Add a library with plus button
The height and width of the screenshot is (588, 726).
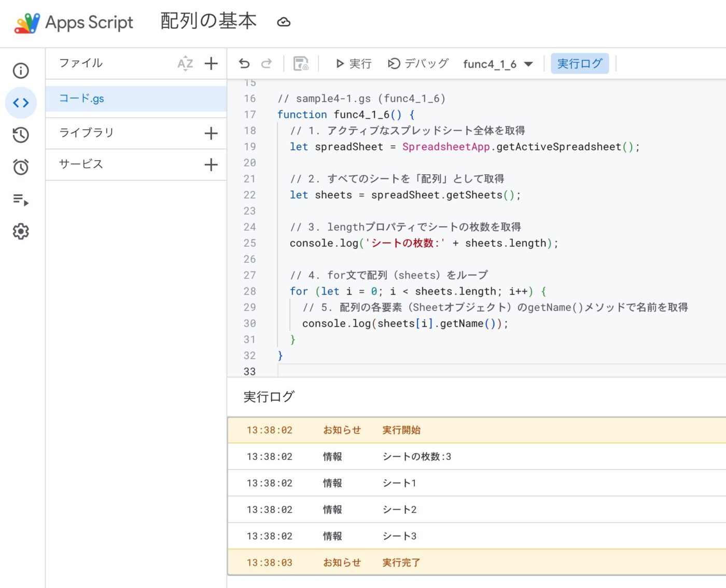[x=211, y=133]
